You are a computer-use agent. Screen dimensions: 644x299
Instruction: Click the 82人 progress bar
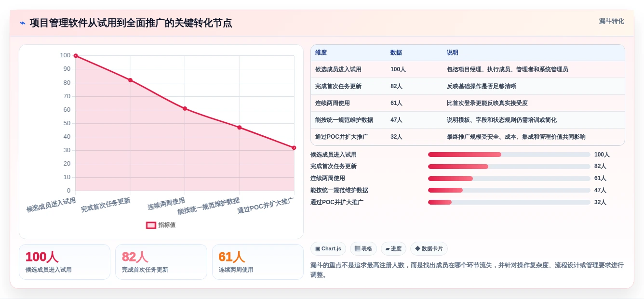[509, 166]
